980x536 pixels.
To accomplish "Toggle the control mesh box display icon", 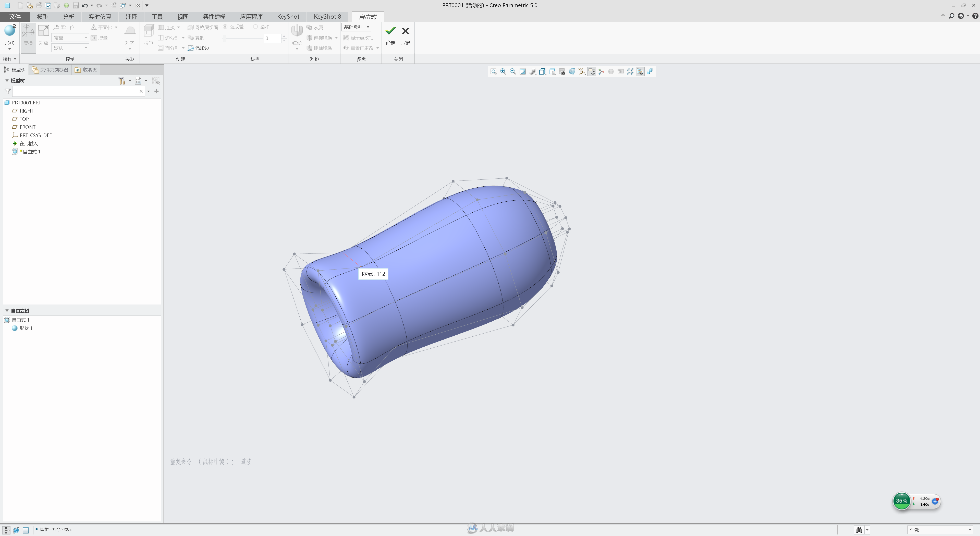I will click(630, 71).
